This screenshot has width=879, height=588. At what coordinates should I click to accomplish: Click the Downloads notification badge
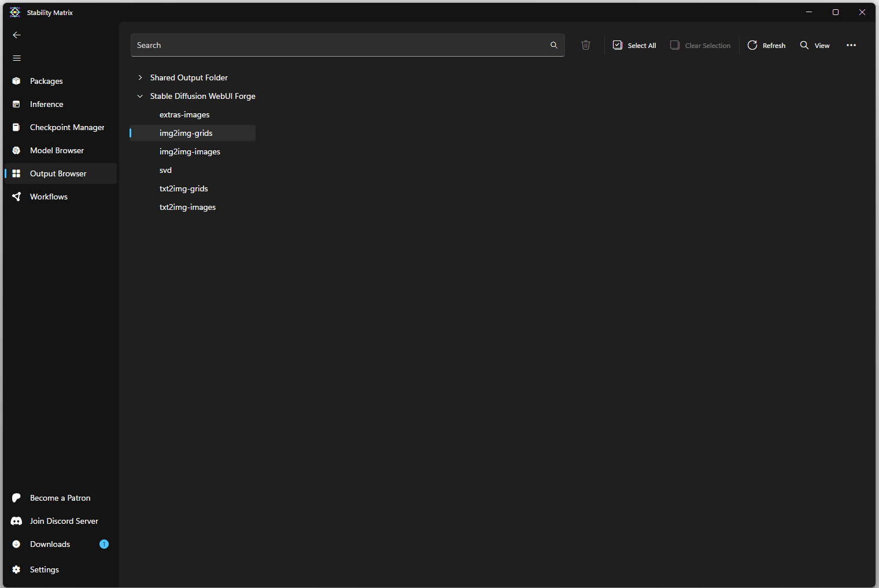(104, 544)
